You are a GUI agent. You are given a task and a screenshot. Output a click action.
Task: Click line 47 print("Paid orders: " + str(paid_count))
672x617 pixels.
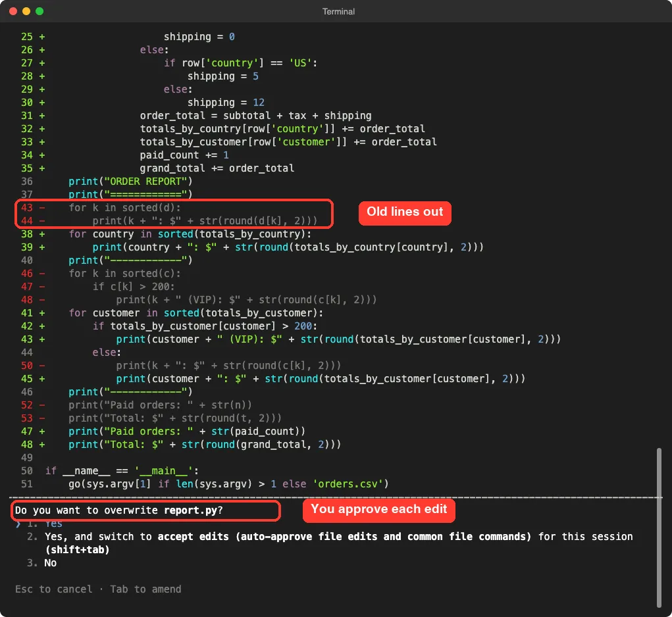[187, 431]
